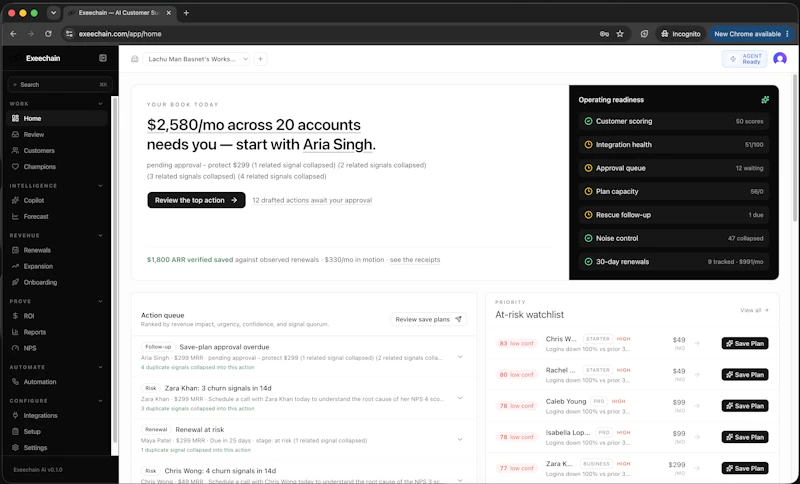The width and height of the screenshot is (800, 484).
Task: Collapse the WORK sidebar section
Action: coord(100,104)
